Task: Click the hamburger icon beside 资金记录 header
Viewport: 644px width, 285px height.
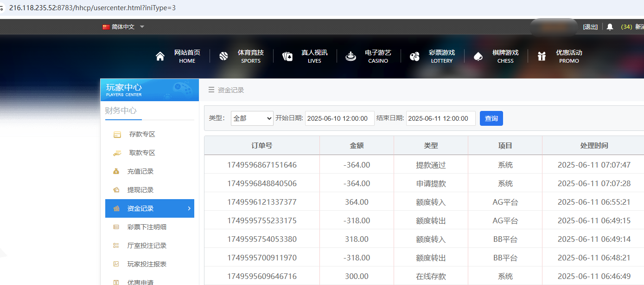Action: pos(211,90)
